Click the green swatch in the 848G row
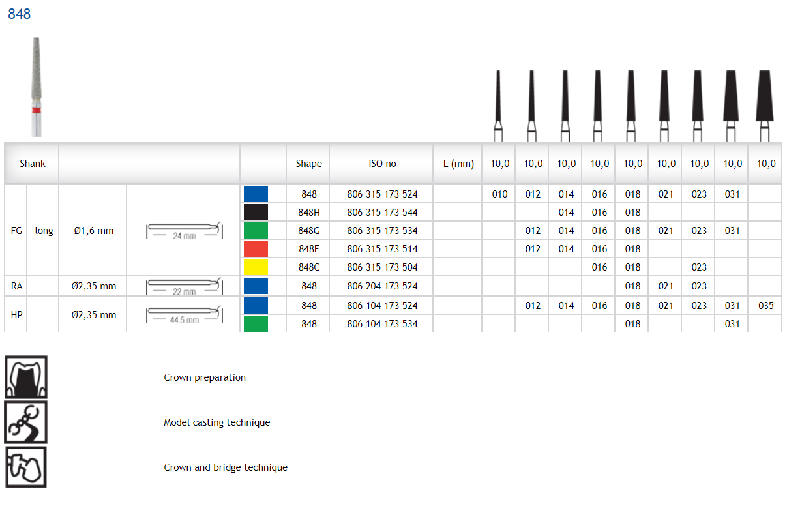Image resolution: width=787 pixels, height=532 pixels. (256, 231)
